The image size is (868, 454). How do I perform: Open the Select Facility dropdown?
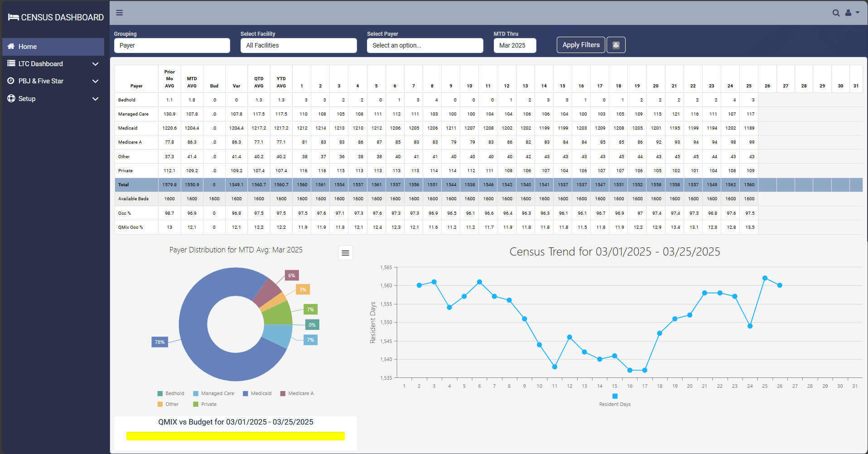[298, 45]
